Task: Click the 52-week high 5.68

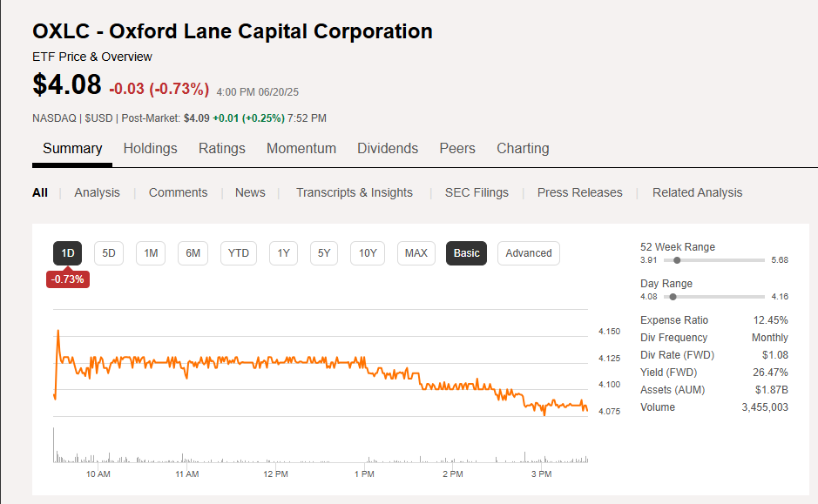Action: point(780,260)
